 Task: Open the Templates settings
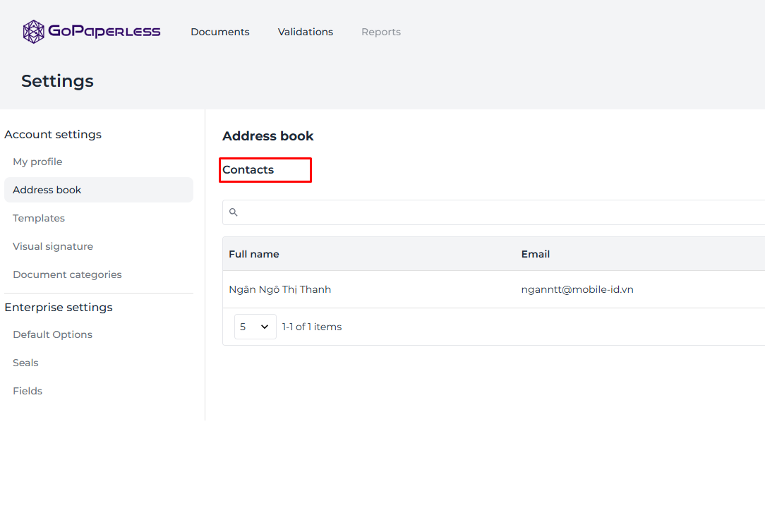pos(39,218)
